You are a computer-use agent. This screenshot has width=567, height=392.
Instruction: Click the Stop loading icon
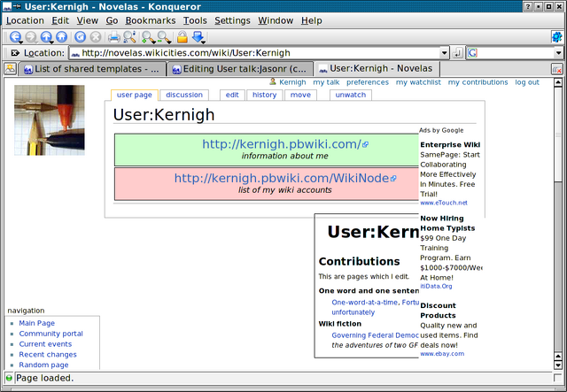coord(96,36)
